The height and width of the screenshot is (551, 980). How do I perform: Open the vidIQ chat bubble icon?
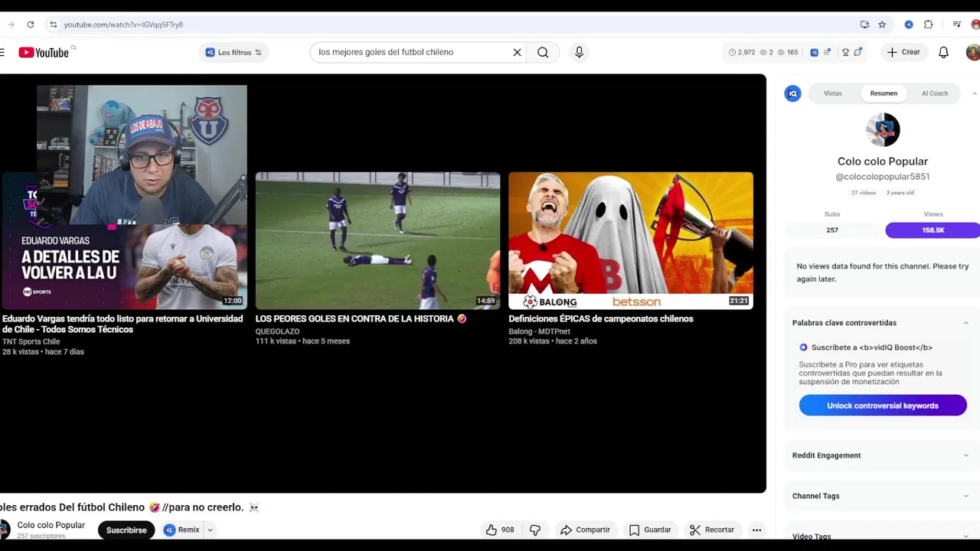[858, 52]
